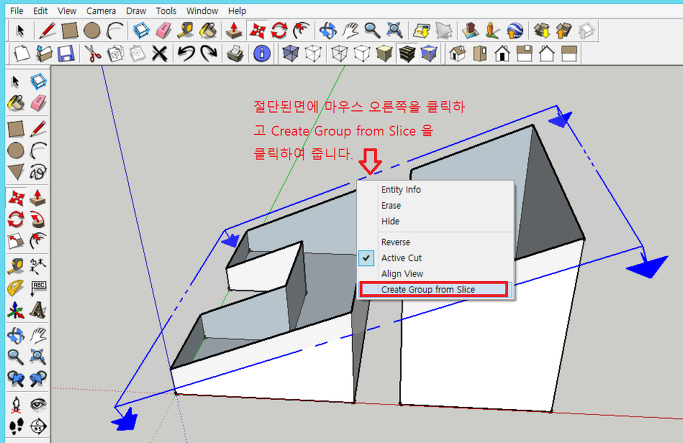Click the black X Erase toolbar icon
Viewport: 683px width, 443px height.
[x=160, y=54]
